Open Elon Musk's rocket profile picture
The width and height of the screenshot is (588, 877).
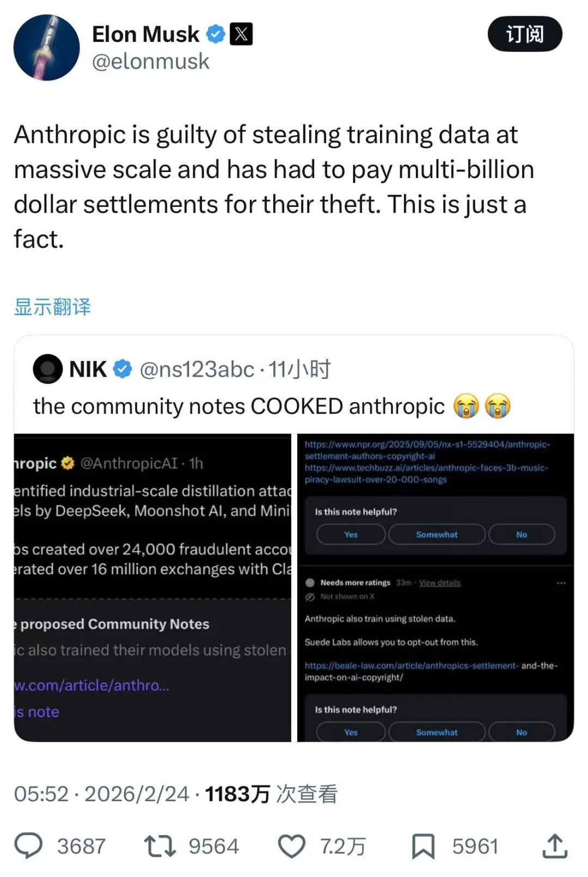point(46,47)
